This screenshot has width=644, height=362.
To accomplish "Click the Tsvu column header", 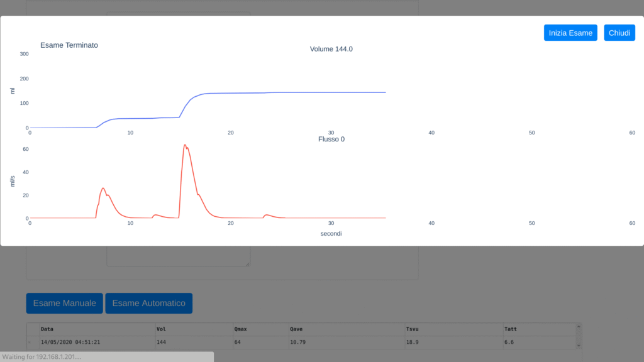I will pyautogui.click(x=412, y=329).
